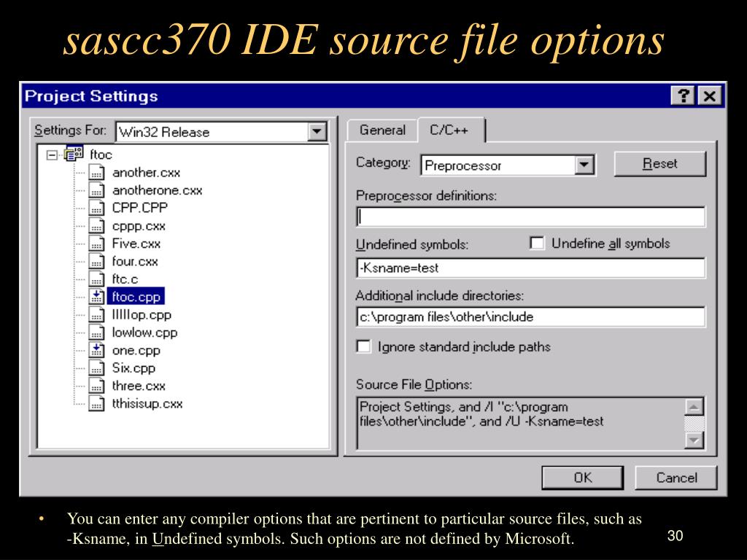Click Additional include directories field
747x560 pixels.
530,316
